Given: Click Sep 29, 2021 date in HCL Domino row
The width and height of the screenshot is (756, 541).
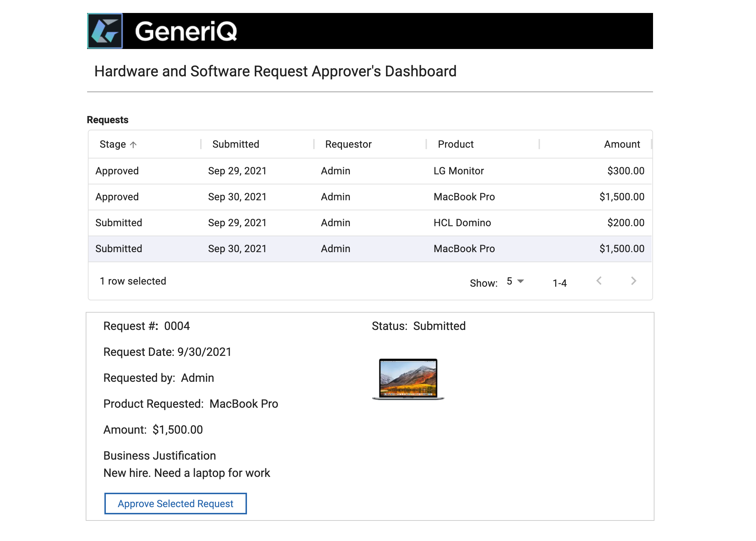Looking at the screenshot, I should [x=237, y=223].
